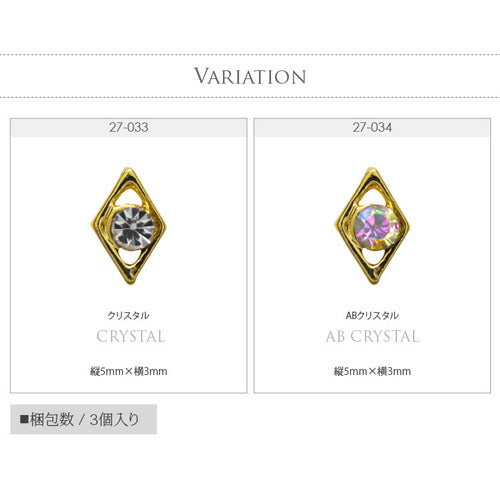500x500 pixels.
Task: Click the left edge of AB charm frame
Action: (x=337, y=224)
